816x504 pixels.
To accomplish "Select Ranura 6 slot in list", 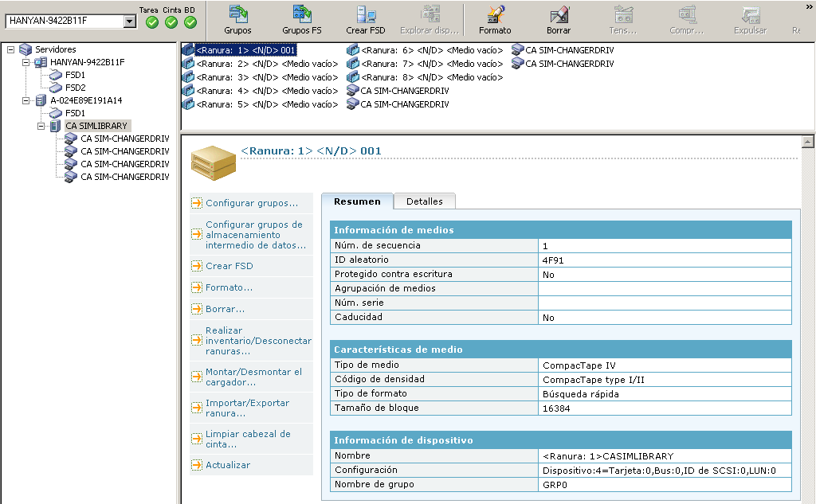I will (431, 50).
